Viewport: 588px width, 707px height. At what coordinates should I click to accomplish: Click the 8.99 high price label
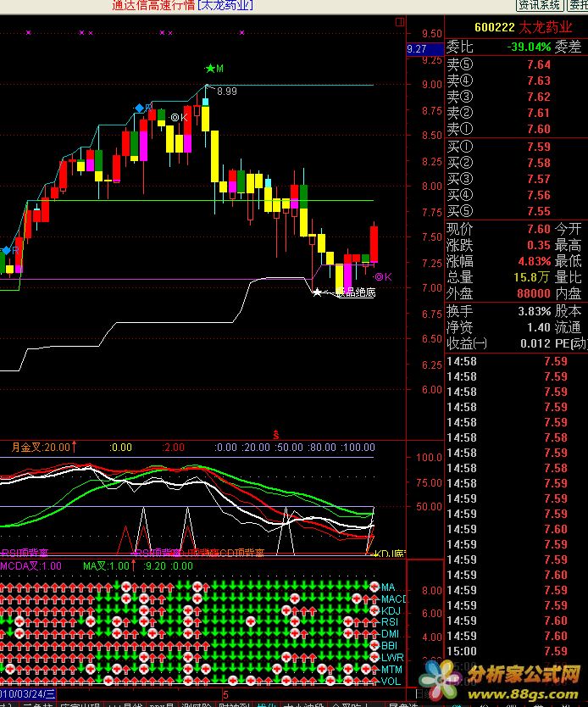click(x=226, y=92)
